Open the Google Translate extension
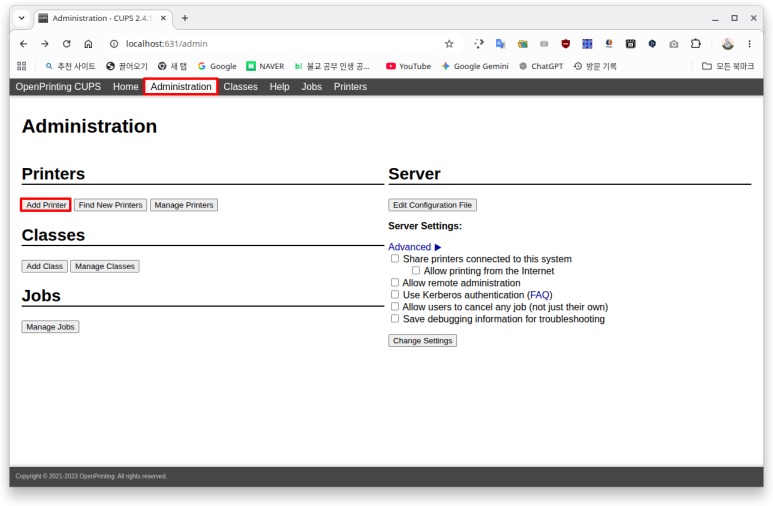The width and height of the screenshot is (773, 506). pos(500,44)
